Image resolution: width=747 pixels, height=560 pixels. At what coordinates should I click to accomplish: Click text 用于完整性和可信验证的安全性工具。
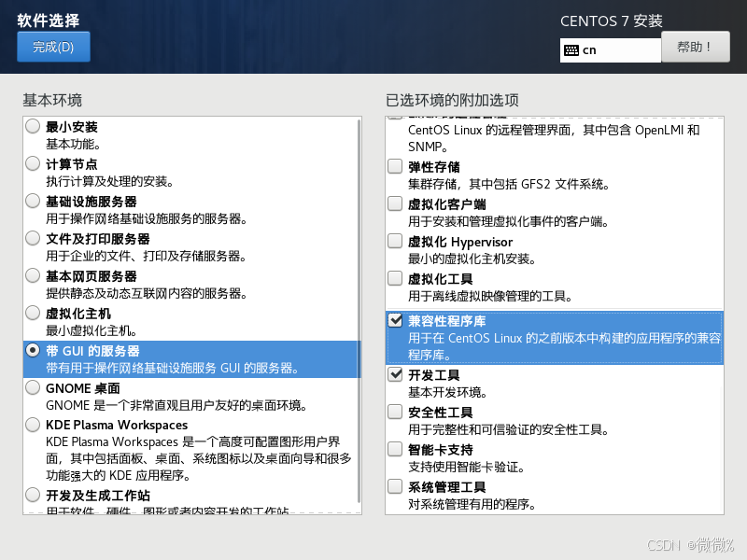coord(509,429)
